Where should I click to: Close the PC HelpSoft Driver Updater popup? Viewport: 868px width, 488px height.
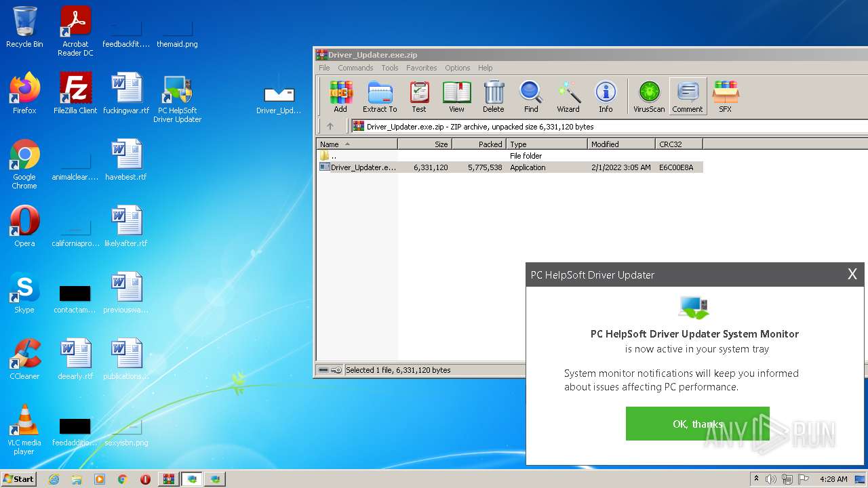[x=852, y=274]
